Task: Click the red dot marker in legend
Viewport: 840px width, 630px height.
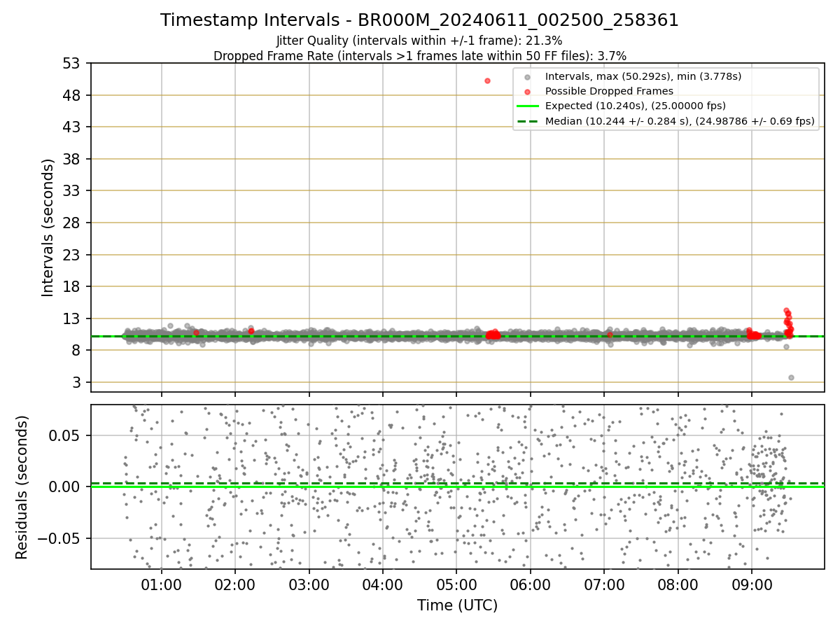Action: pos(528,92)
